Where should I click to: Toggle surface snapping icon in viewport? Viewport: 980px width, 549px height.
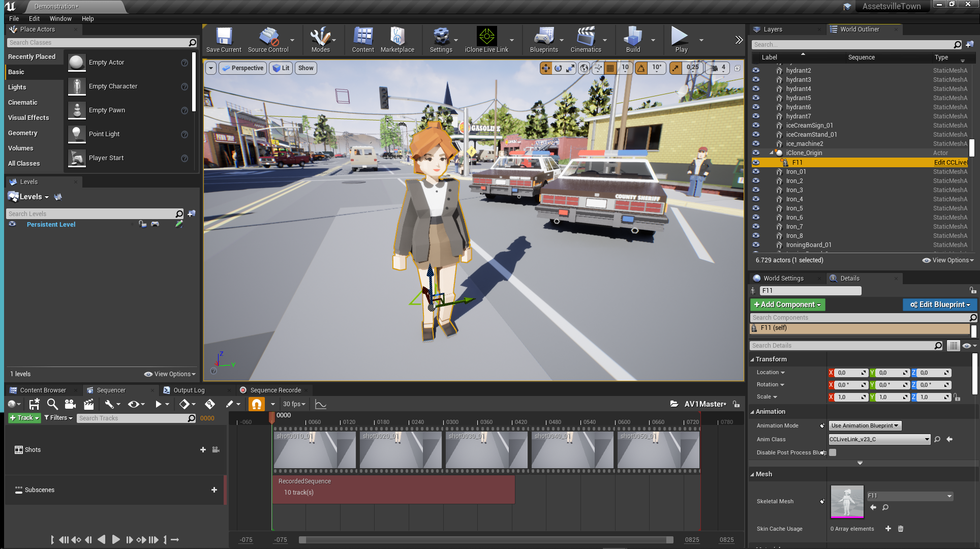point(598,68)
